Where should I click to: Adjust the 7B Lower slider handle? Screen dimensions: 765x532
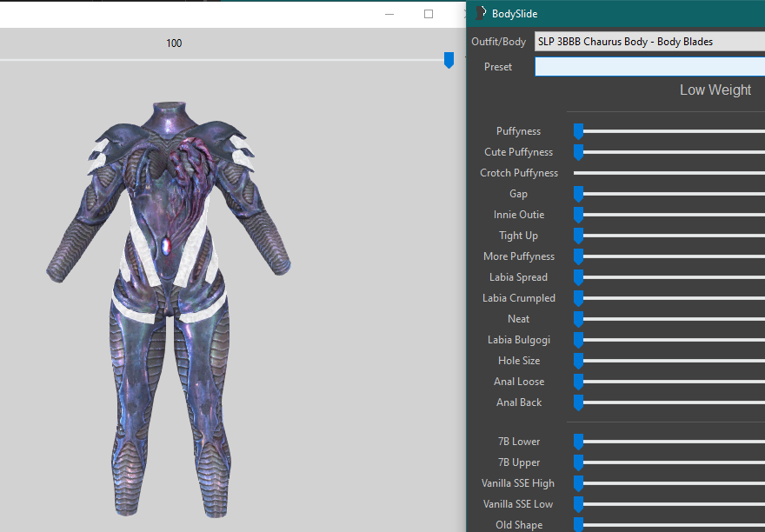click(579, 442)
